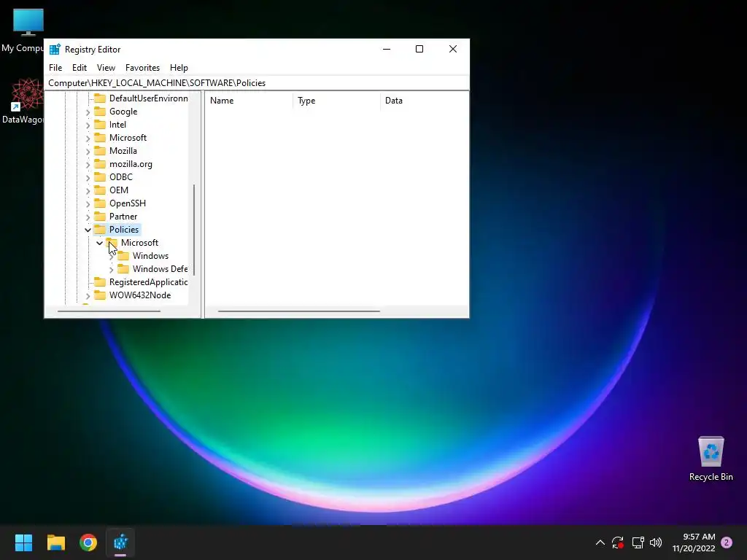Image resolution: width=747 pixels, height=560 pixels.
Task: Expand the Mozilla registry key
Action: (x=88, y=151)
